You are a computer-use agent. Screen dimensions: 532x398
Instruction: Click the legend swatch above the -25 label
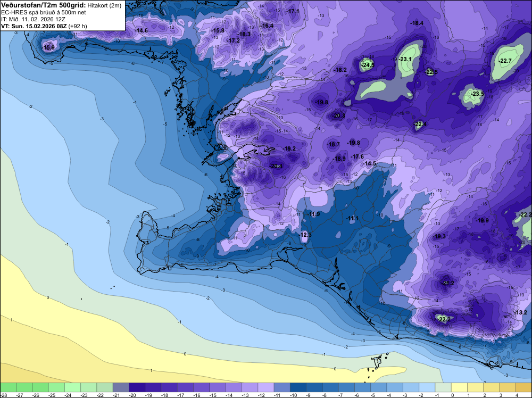(57, 387)
